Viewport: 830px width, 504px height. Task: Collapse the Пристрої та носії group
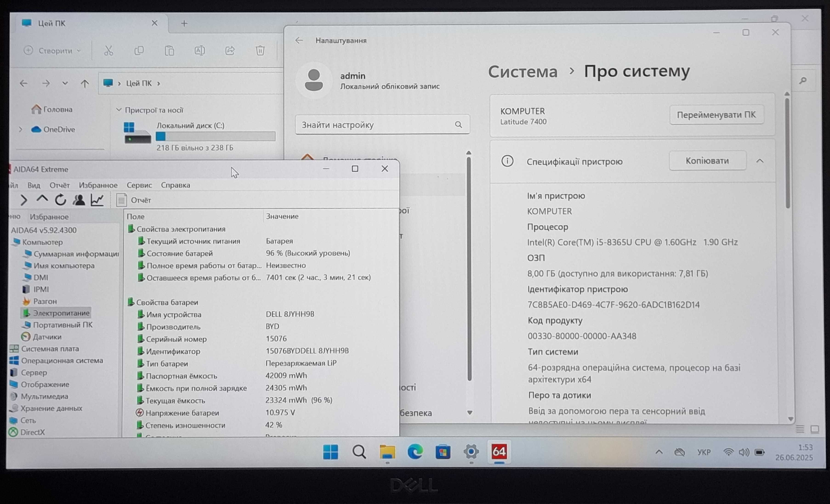pos(119,110)
